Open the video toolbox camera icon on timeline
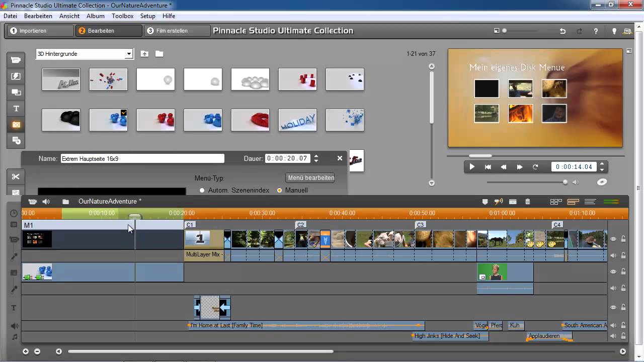The width and height of the screenshot is (644, 362). tap(33, 202)
